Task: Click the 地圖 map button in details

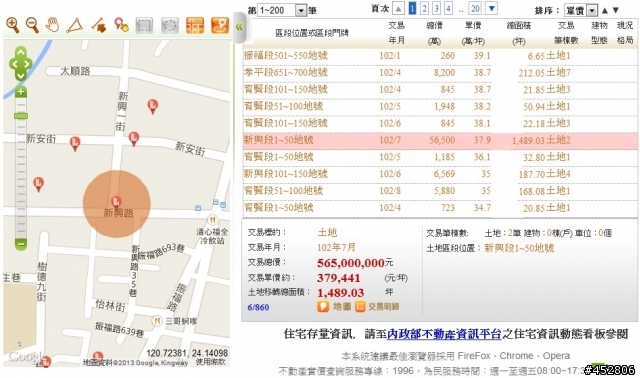Action: point(334,307)
